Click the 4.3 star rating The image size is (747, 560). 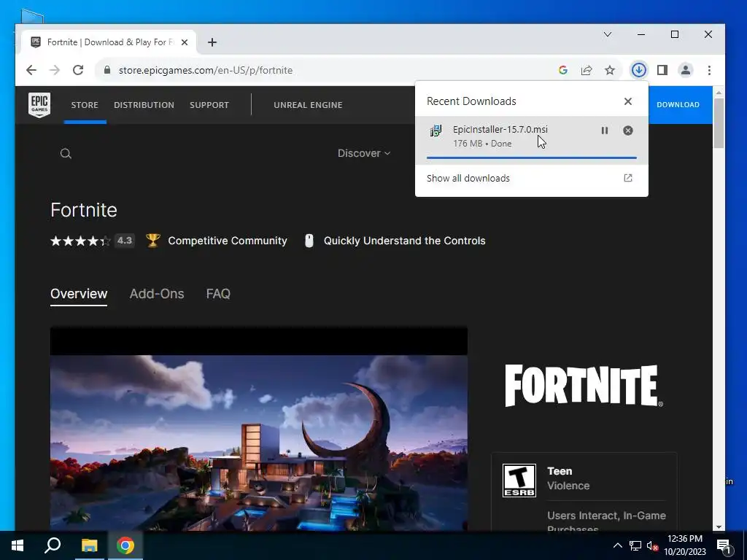(93, 241)
